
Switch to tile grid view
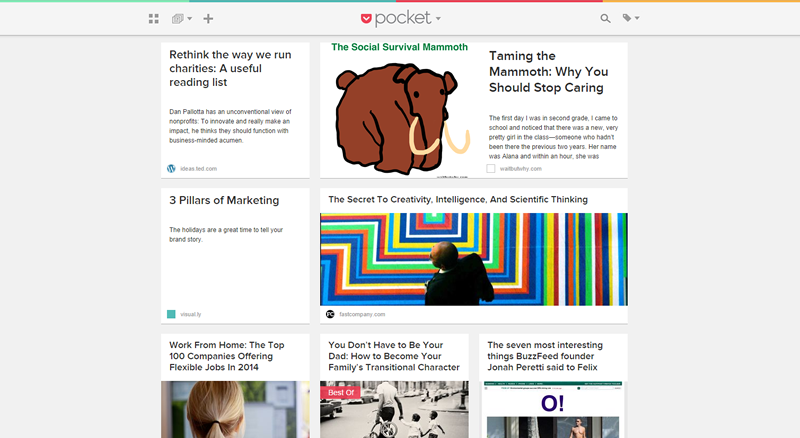(x=154, y=18)
